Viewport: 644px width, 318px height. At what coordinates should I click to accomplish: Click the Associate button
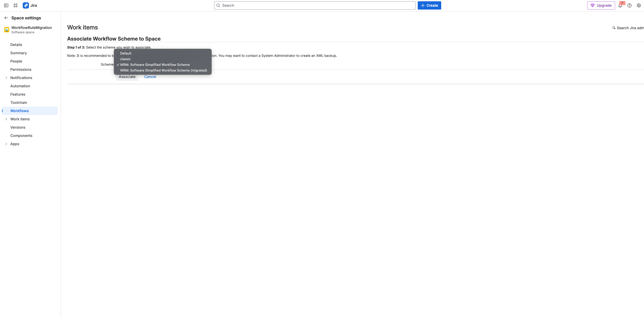(127, 76)
